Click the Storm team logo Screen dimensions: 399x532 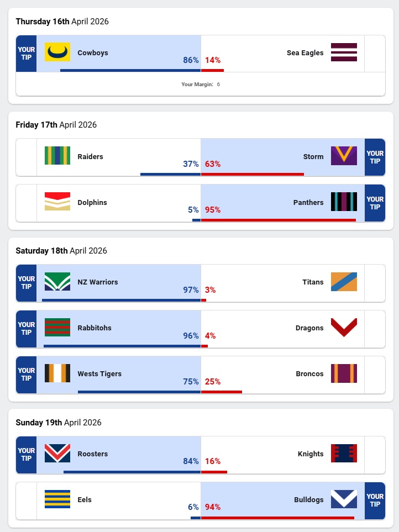click(344, 156)
